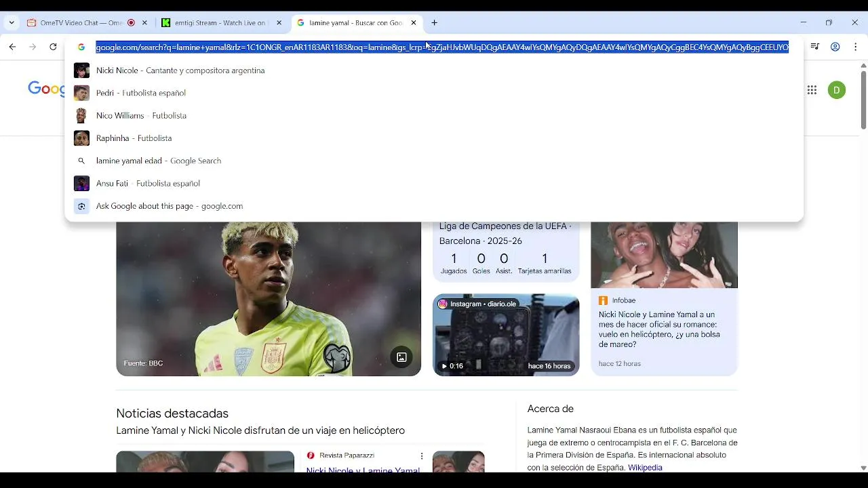Click the 'Noticias destacadas' heading
868x488 pixels.
click(172, 413)
